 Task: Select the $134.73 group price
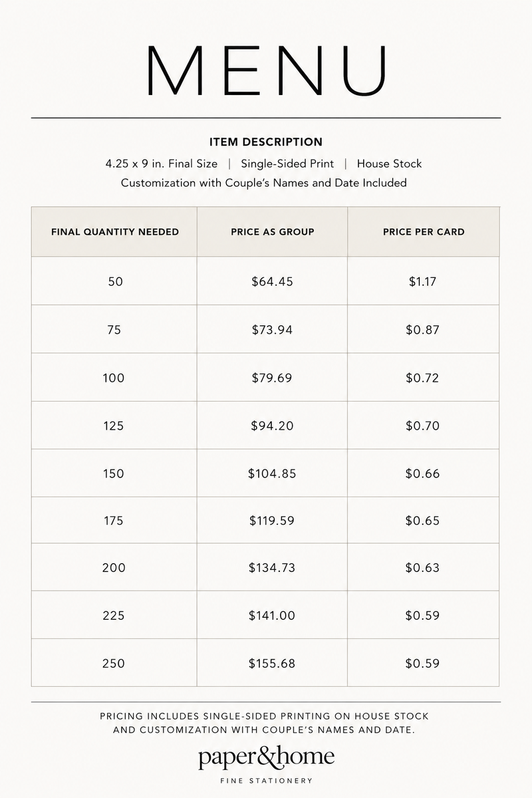coord(272,568)
